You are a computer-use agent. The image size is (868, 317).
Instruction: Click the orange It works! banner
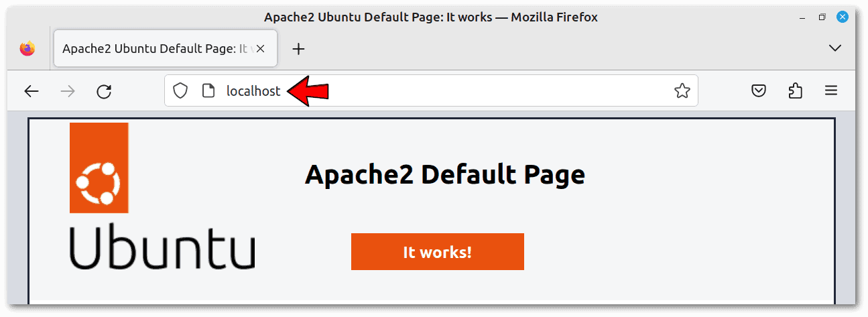tap(437, 252)
